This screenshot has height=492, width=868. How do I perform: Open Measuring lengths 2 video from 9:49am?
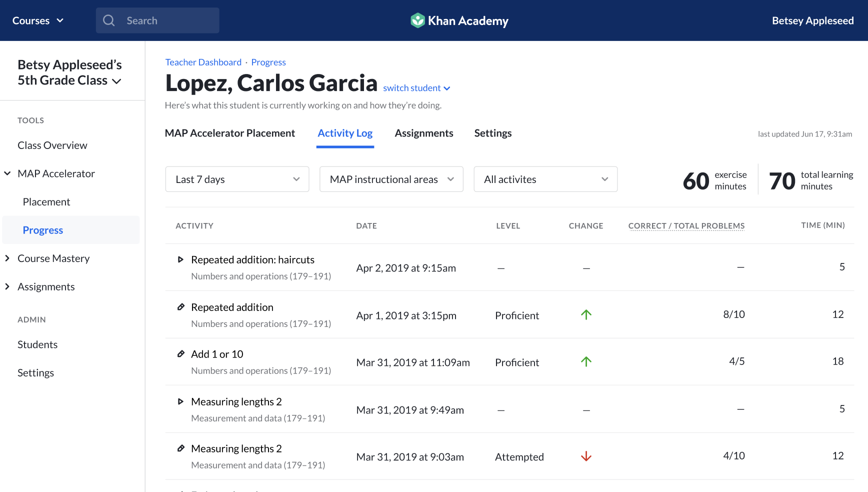(x=236, y=401)
